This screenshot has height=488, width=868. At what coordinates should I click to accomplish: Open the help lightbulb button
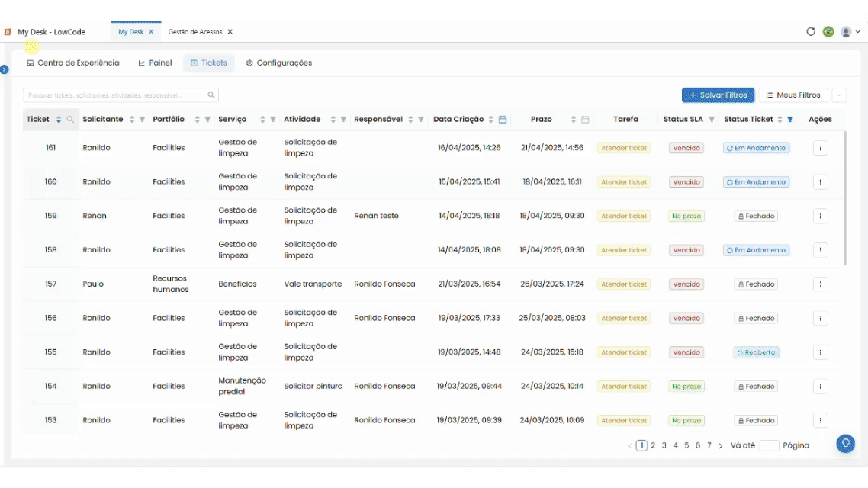tap(845, 444)
